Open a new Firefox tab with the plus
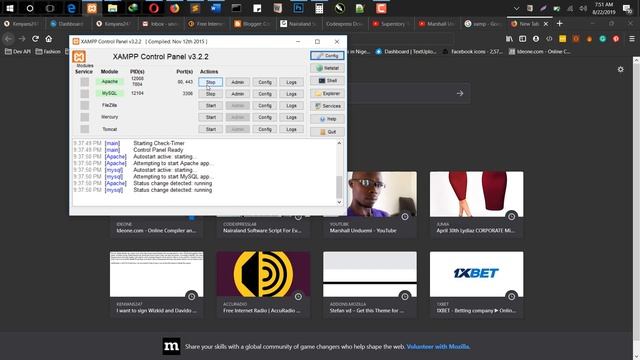Screen dimensions: 640x360 pos(560,24)
